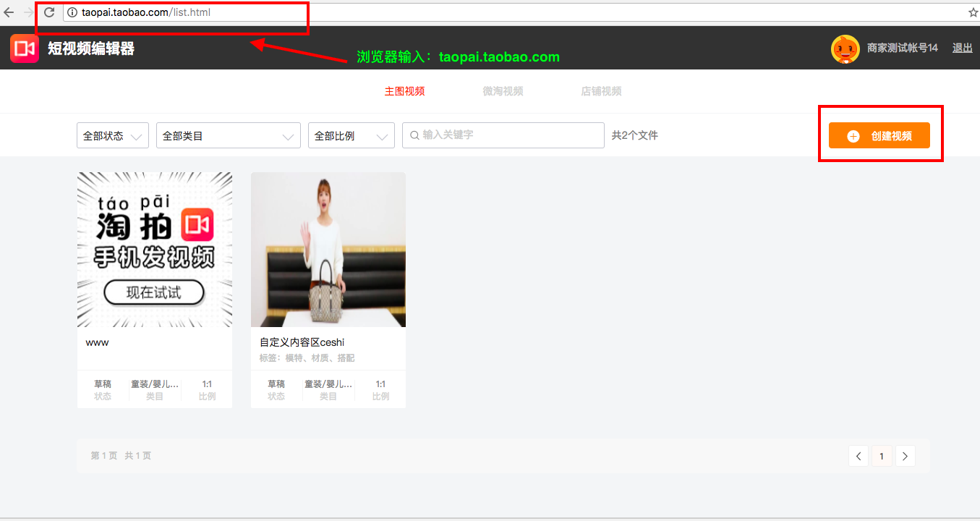
Task: Switch to the 微淘视频 tab
Action: [503, 91]
